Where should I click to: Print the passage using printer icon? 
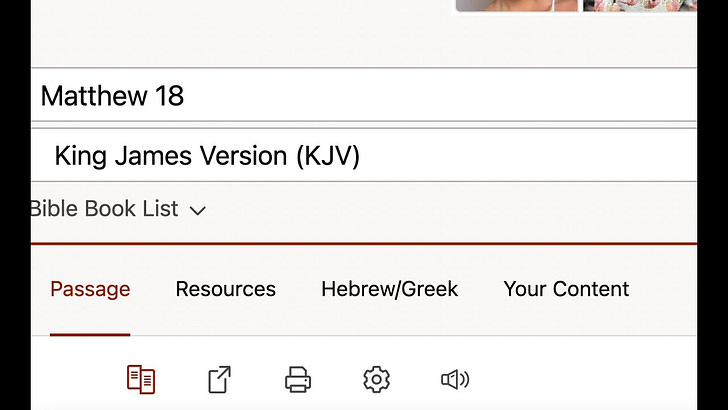(x=298, y=379)
